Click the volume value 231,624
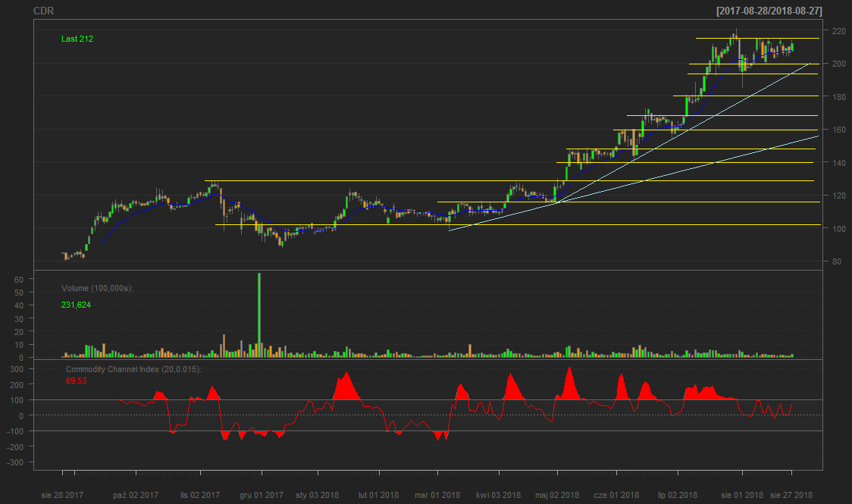852x504 pixels. pyautogui.click(x=76, y=305)
